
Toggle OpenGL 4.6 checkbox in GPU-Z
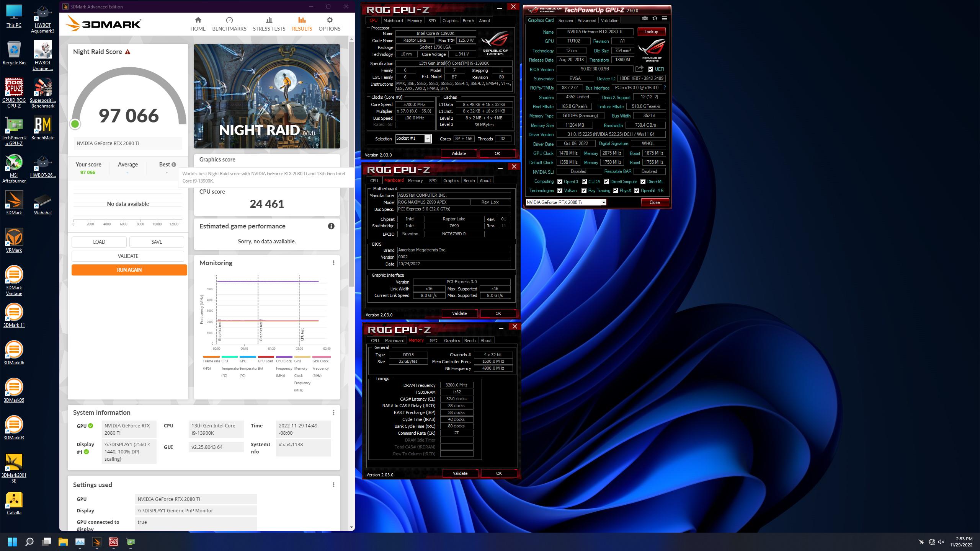tap(637, 191)
